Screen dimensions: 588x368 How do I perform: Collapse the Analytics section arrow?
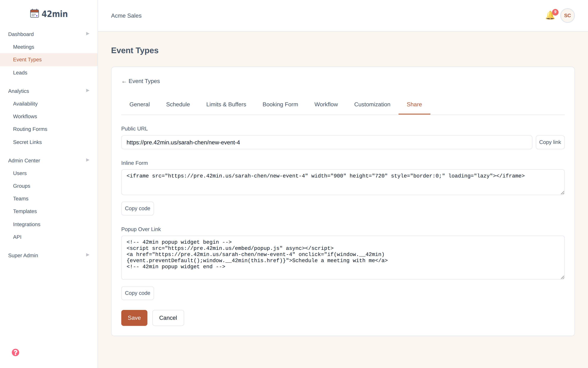click(88, 91)
